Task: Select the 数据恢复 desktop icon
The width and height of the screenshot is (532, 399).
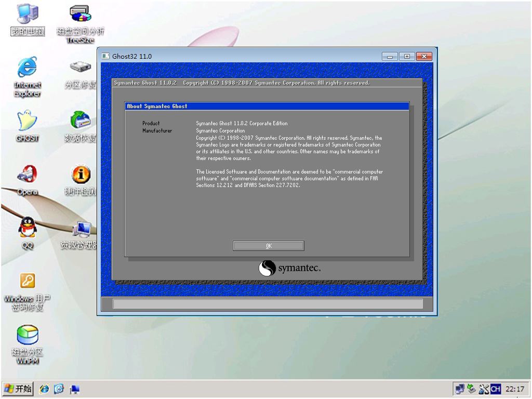Action: [x=81, y=126]
